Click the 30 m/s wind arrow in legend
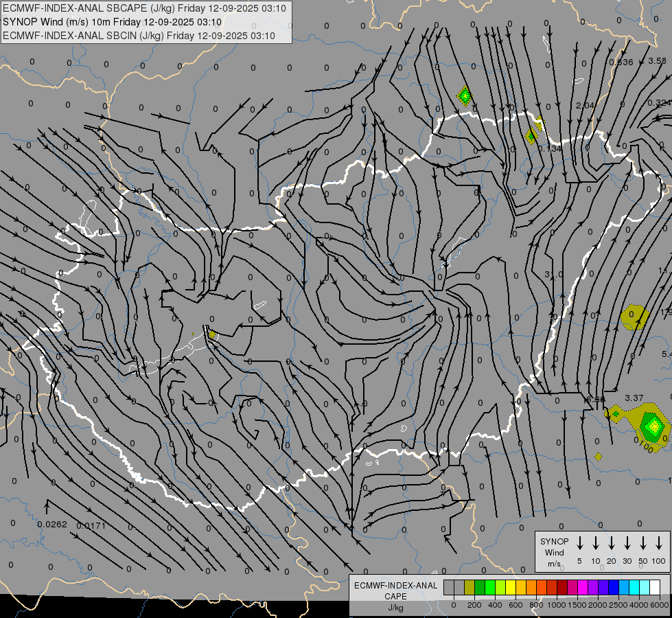Screen dimensions: 672x618 point(627,543)
